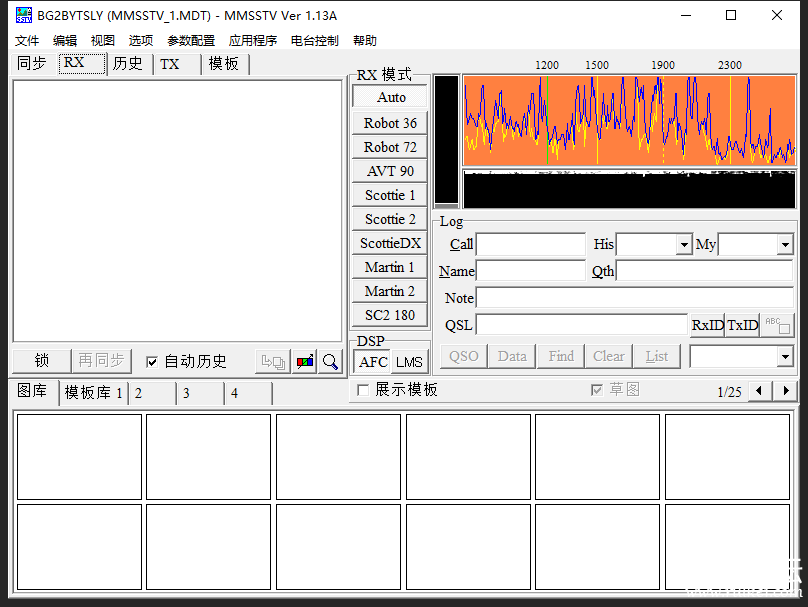Toggle 自动历史 checkbox
Screen dimensions: 808x607
coord(152,362)
